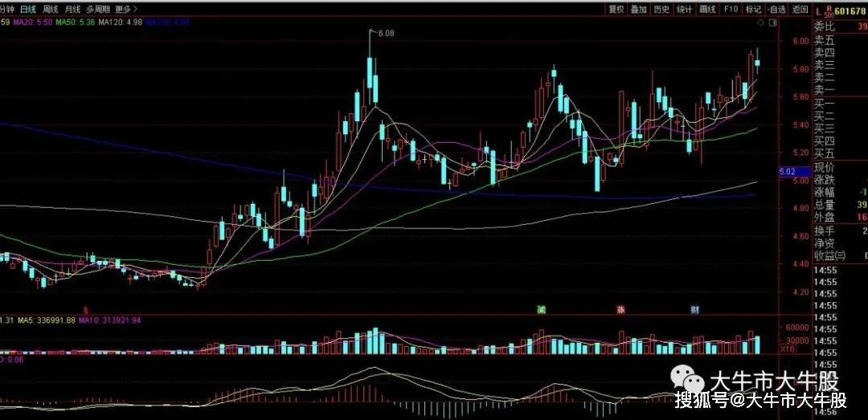Open F10 company information
868x420 pixels.
click(x=731, y=10)
